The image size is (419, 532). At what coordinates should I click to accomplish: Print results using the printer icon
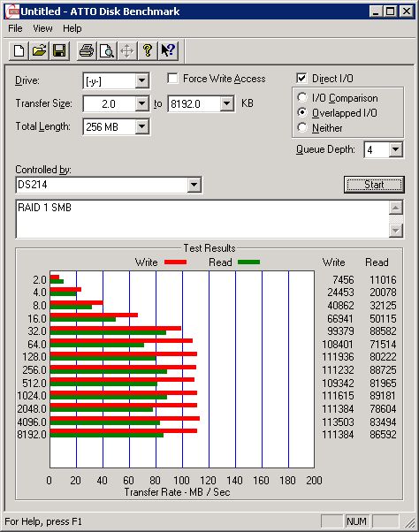pyautogui.click(x=87, y=51)
